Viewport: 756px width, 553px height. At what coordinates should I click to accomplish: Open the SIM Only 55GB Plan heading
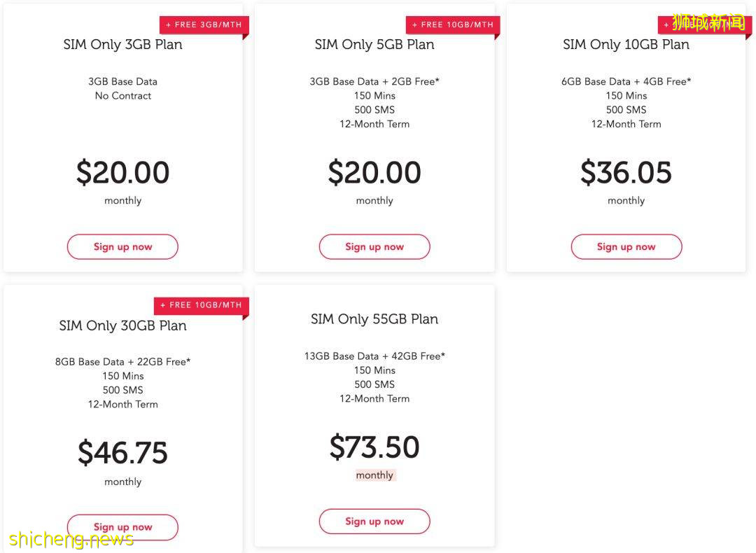(374, 319)
